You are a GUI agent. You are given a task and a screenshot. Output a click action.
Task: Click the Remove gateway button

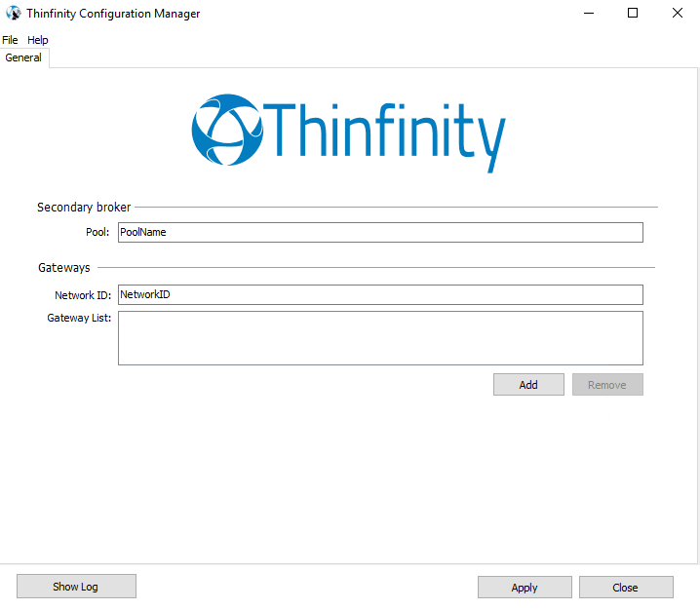607,385
